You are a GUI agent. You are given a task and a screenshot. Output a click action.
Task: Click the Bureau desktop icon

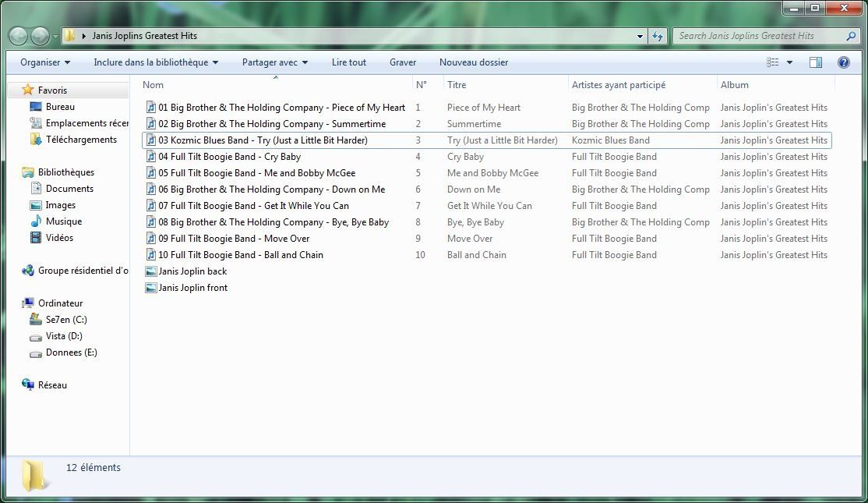pos(36,107)
